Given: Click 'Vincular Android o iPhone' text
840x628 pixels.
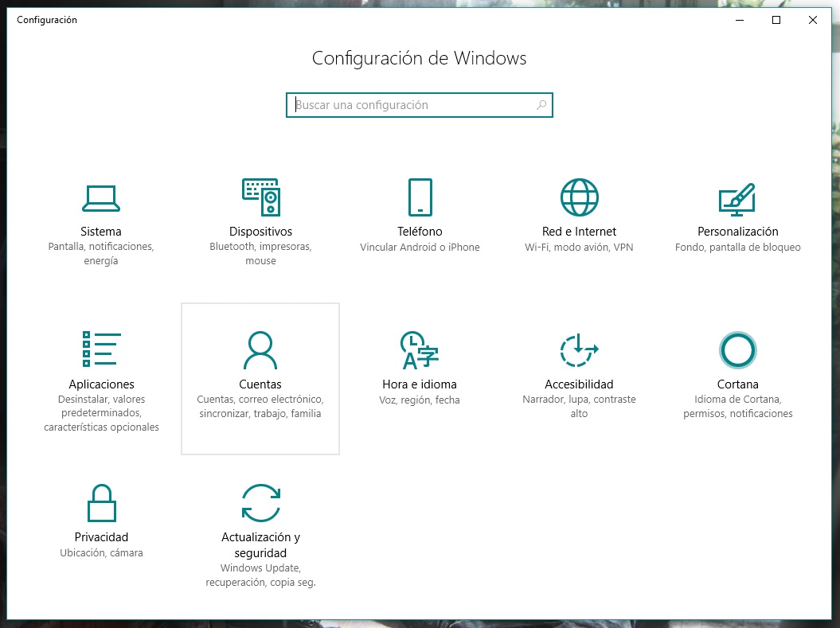Looking at the screenshot, I should [x=420, y=248].
